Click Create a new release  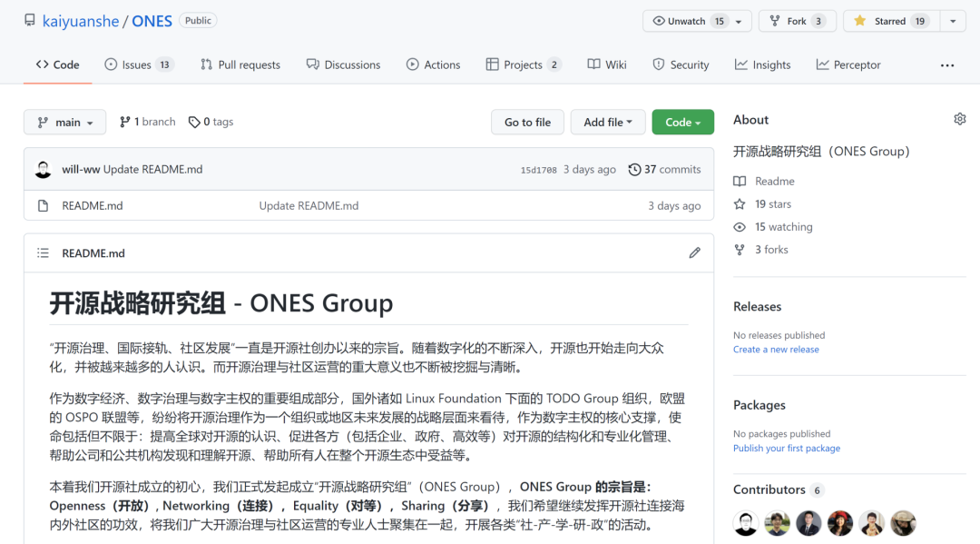(776, 350)
